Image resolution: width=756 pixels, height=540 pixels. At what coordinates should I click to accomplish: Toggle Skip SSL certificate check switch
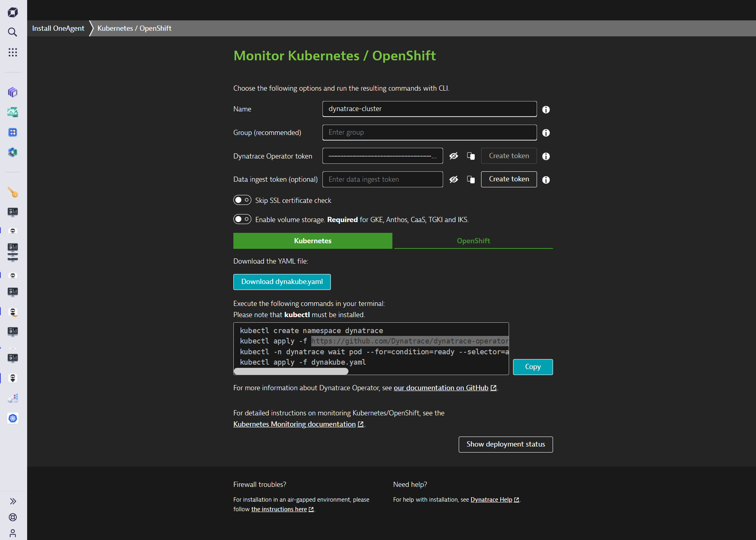[242, 200]
